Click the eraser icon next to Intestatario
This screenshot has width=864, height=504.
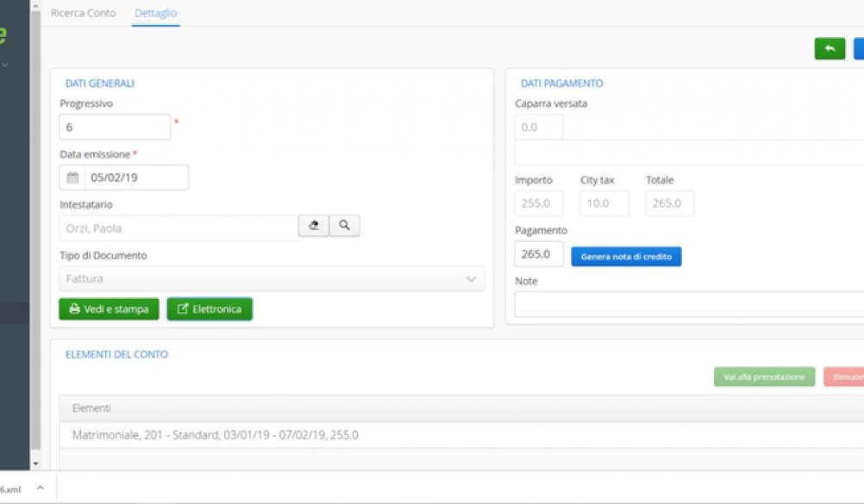pyautogui.click(x=314, y=226)
